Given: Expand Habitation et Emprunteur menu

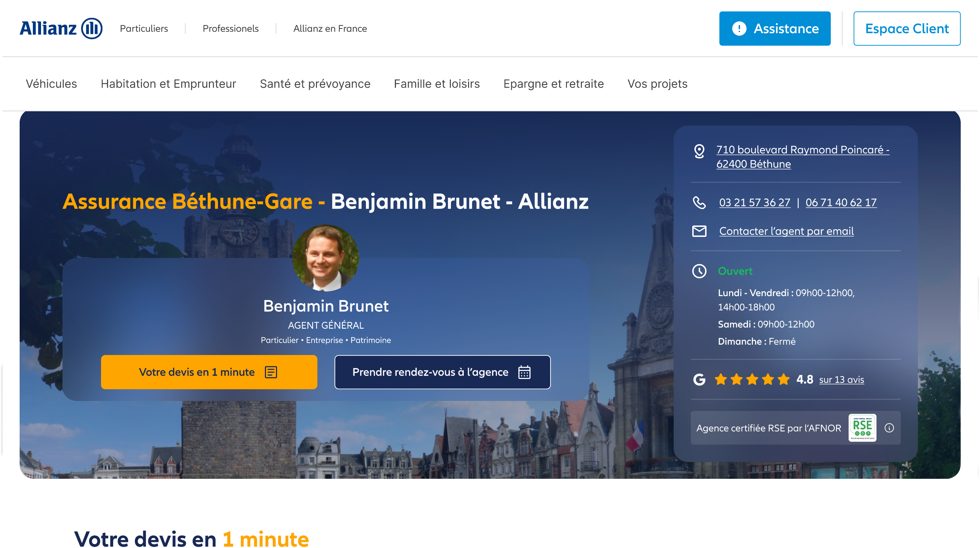Looking at the screenshot, I should pos(168,84).
